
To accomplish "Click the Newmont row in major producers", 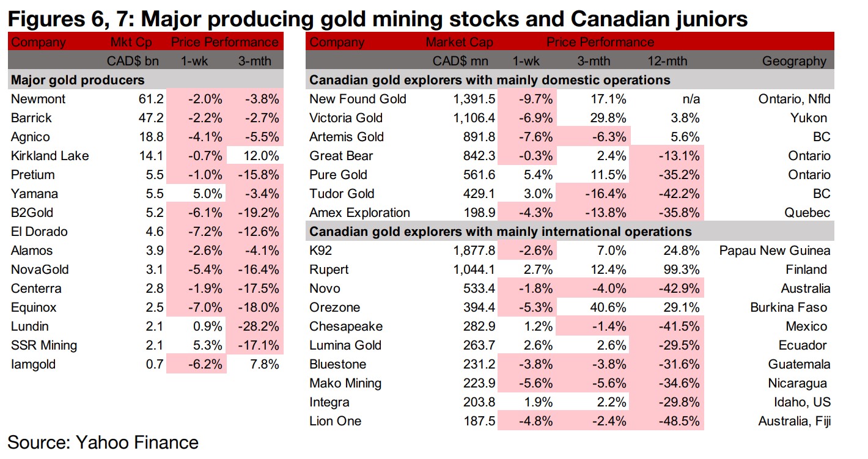I will coord(38,99).
